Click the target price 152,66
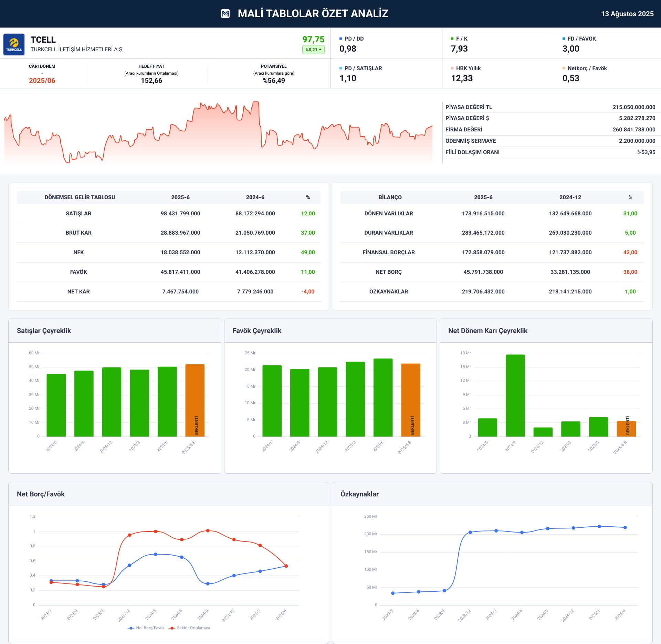 (151, 80)
